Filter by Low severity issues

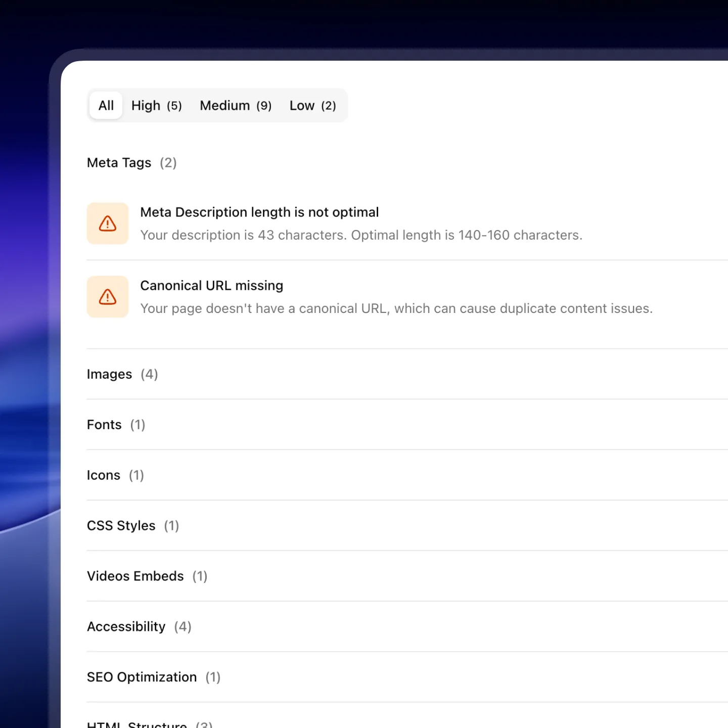[312, 105]
